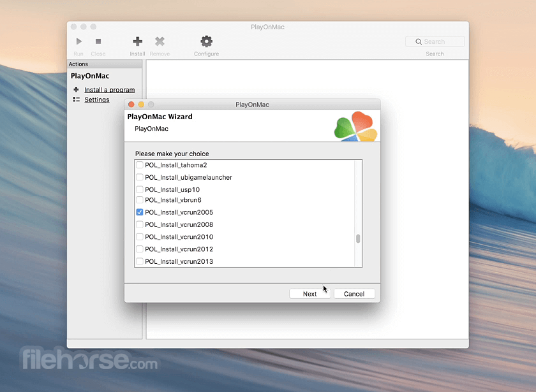Click the Next button in wizard
The image size is (536, 392).
309,294
